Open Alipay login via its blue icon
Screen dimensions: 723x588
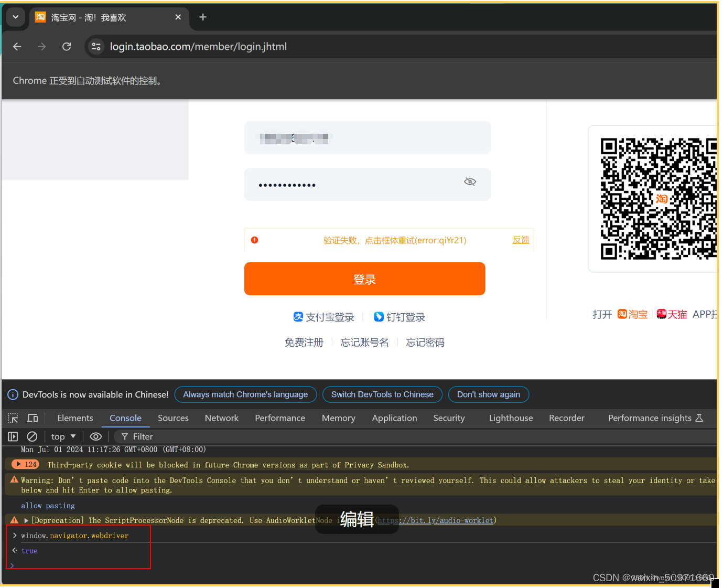[x=298, y=317]
